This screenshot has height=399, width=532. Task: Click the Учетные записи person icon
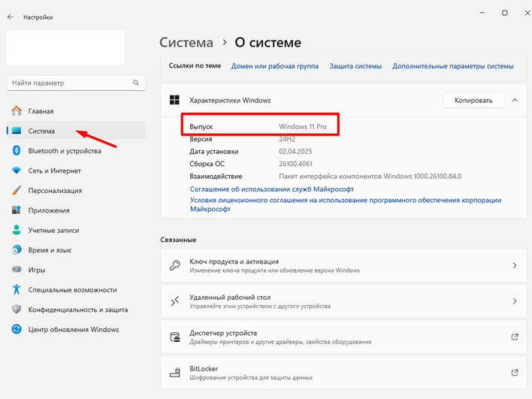(x=17, y=230)
